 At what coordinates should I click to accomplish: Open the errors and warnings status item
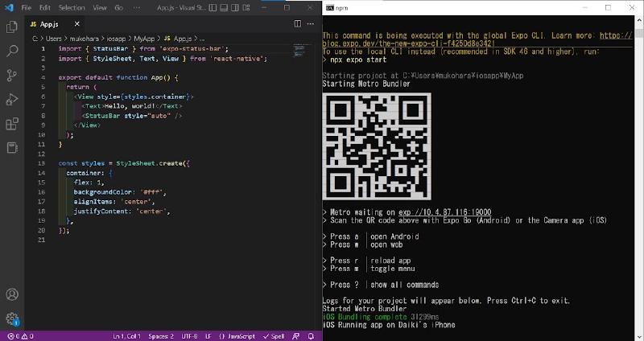pos(21,336)
